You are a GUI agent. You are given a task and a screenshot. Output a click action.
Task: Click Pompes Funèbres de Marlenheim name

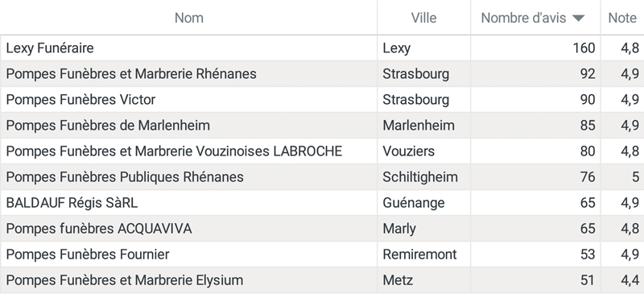(x=108, y=126)
